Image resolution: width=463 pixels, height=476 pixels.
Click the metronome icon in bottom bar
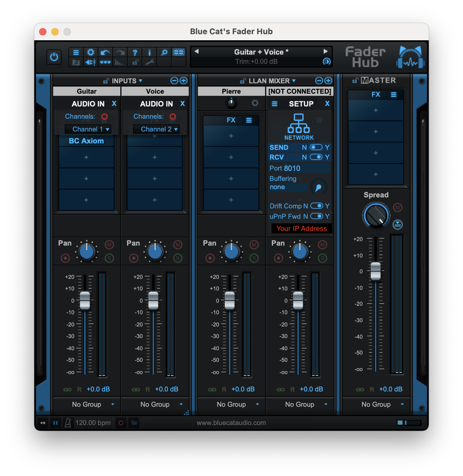[x=68, y=423]
